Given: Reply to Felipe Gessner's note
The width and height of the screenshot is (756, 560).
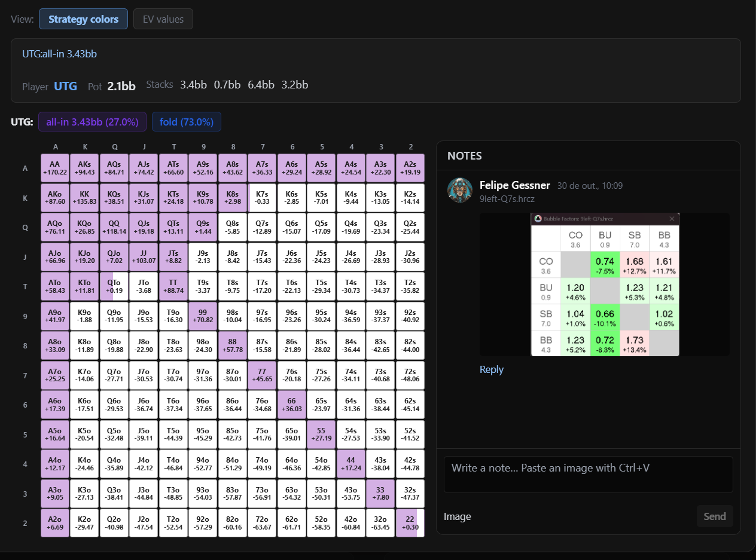Looking at the screenshot, I should pos(492,369).
